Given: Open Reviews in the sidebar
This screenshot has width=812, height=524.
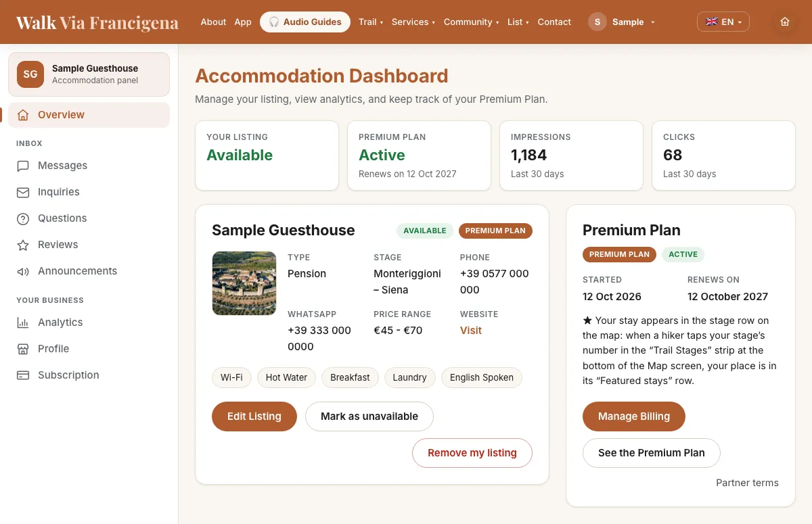Looking at the screenshot, I should [x=89, y=245].
